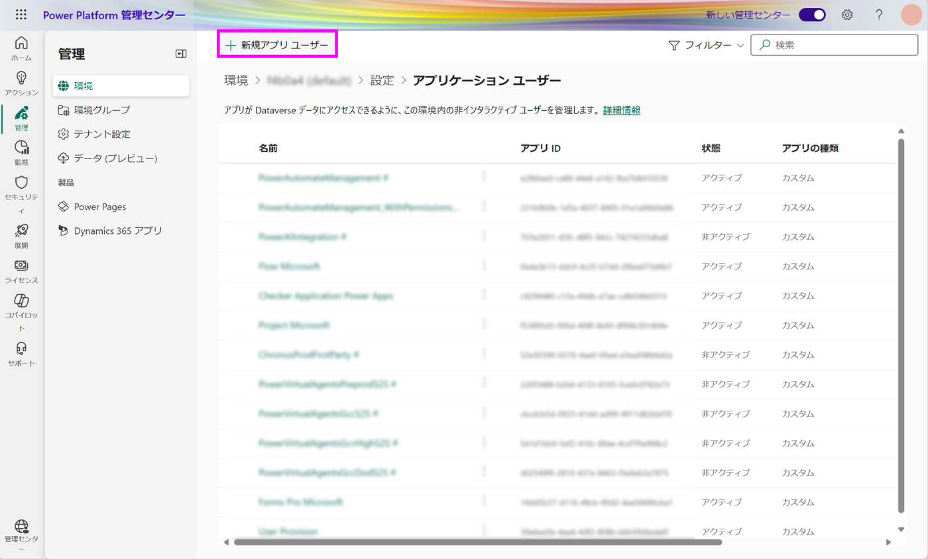Go to 環境 in the breadcrumb
The height and width of the screenshot is (560, 928).
pyautogui.click(x=236, y=81)
